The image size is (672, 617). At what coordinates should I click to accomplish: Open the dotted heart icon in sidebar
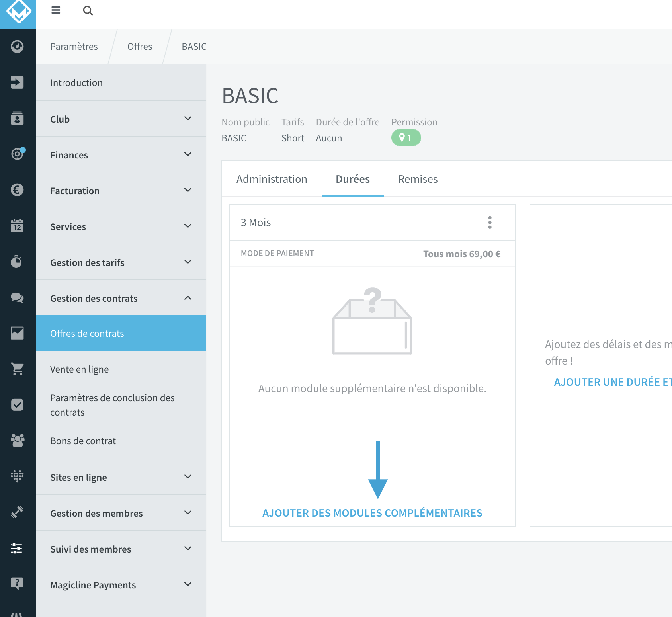tap(17, 476)
